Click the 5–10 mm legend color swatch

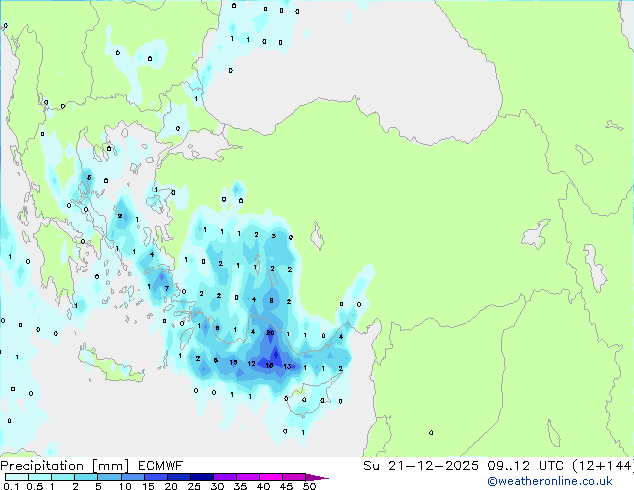pos(110,477)
